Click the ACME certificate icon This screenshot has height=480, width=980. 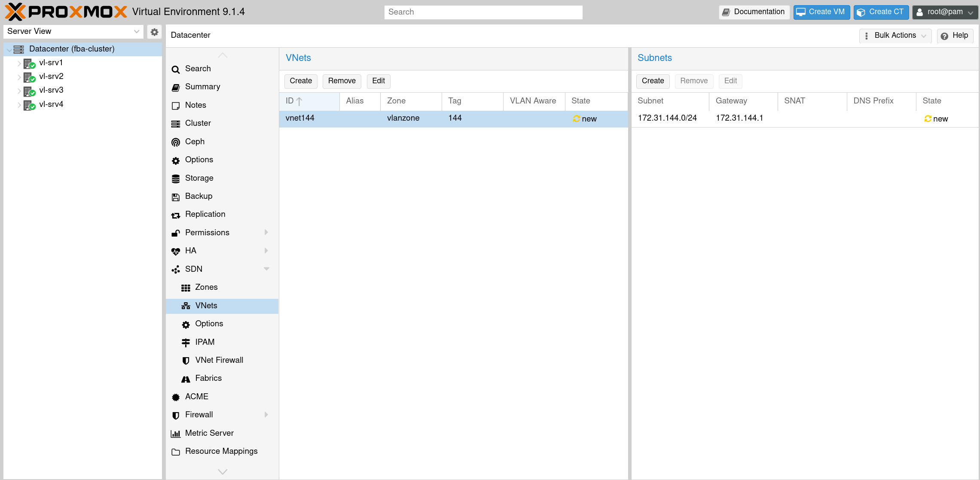click(x=176, y=397)
